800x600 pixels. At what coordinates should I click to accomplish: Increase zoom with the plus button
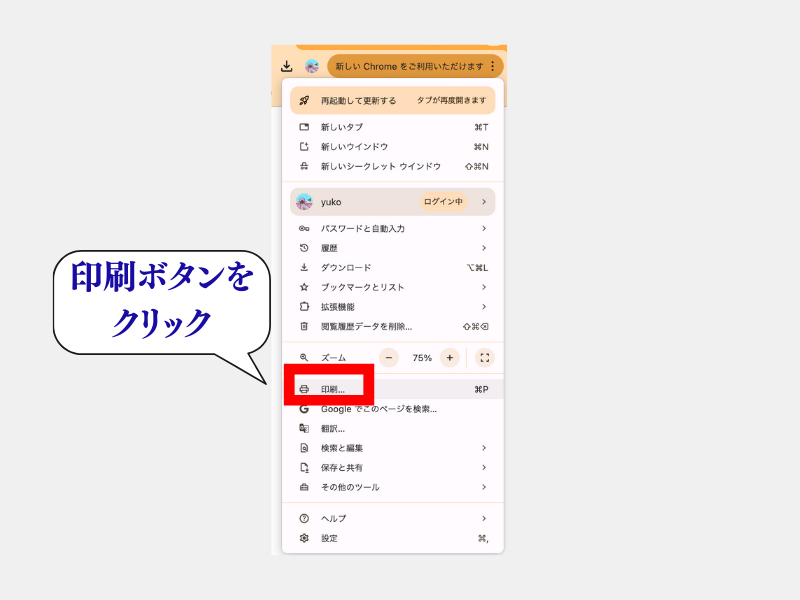pyautogui.click(x=449, y=357)
